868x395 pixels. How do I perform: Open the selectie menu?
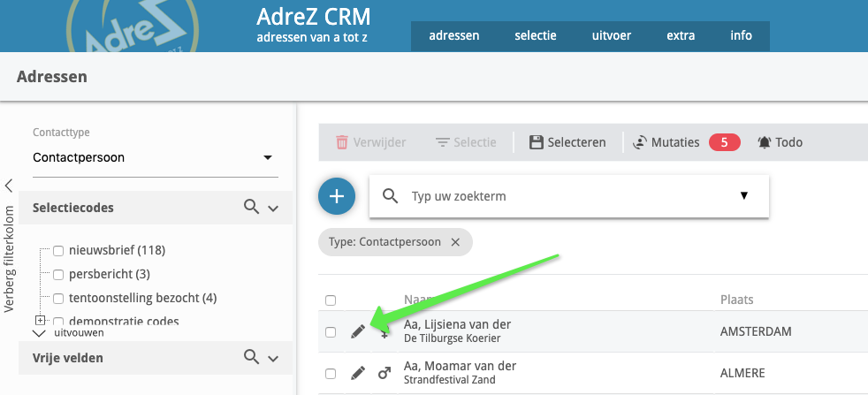click(535, 36)
